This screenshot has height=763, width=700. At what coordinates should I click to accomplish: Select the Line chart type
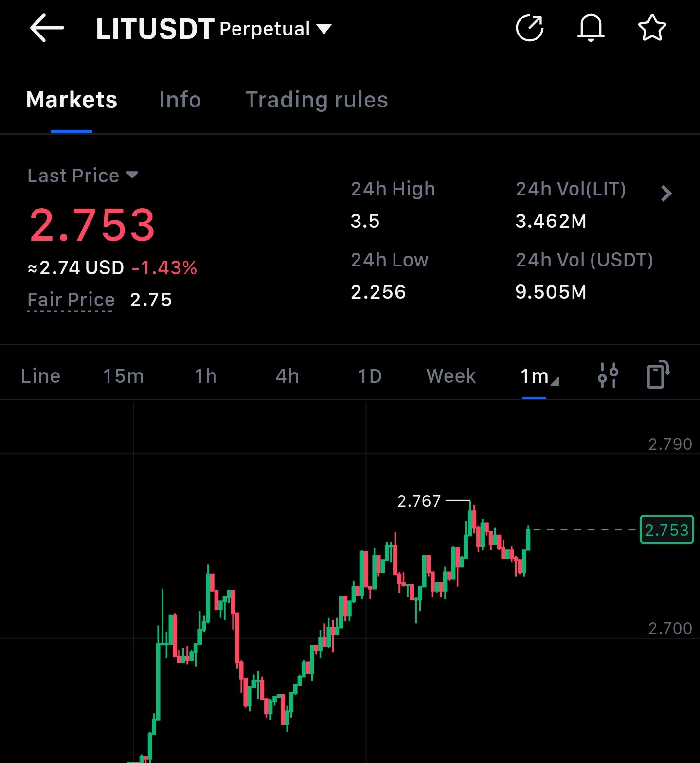[41, 376]
